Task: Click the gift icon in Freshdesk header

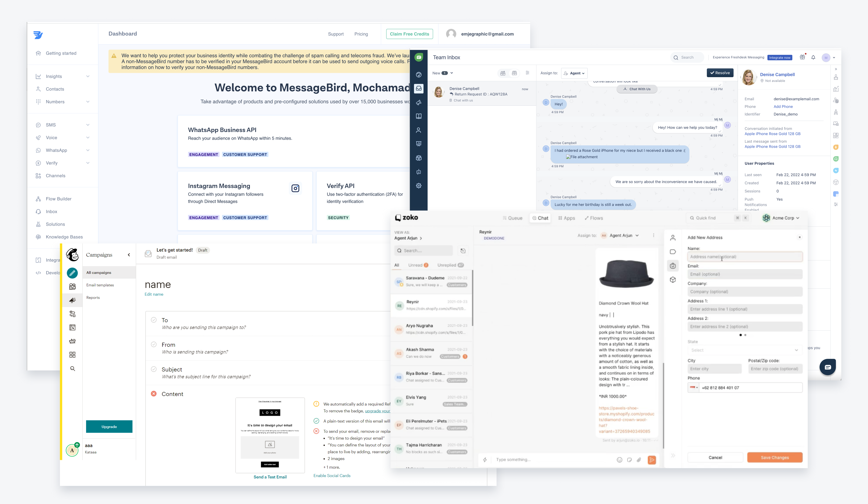Action: [802, 57]
